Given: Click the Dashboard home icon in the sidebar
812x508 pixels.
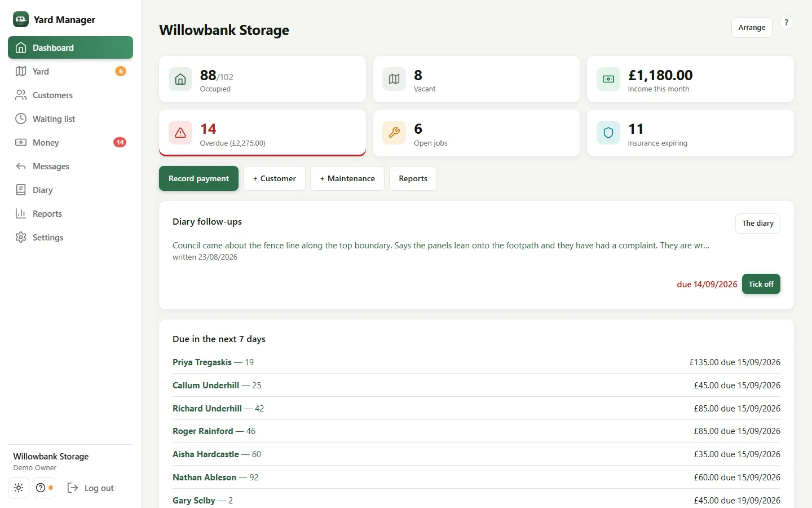Looking at the screenshot, I should click(21, 48).
